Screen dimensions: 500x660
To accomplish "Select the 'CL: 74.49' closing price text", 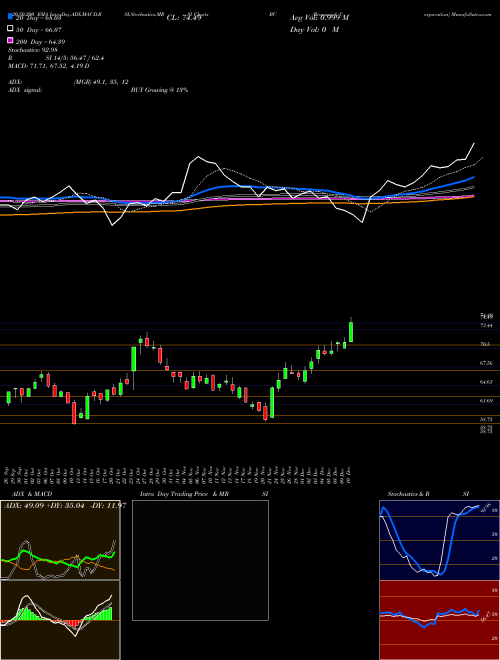I will click(184, 18).
